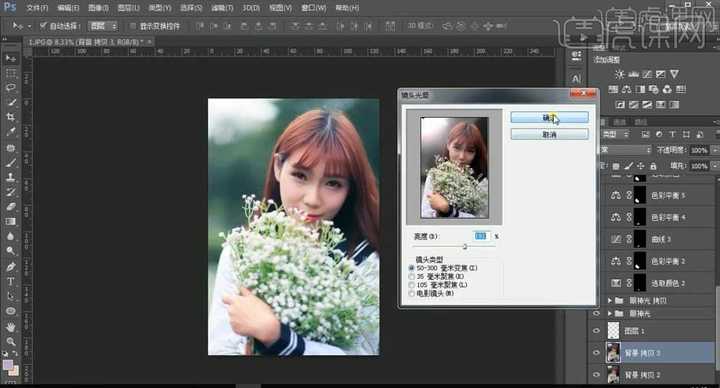Choose 35 毫米聚焦 lens type

[x=411, y=276]
